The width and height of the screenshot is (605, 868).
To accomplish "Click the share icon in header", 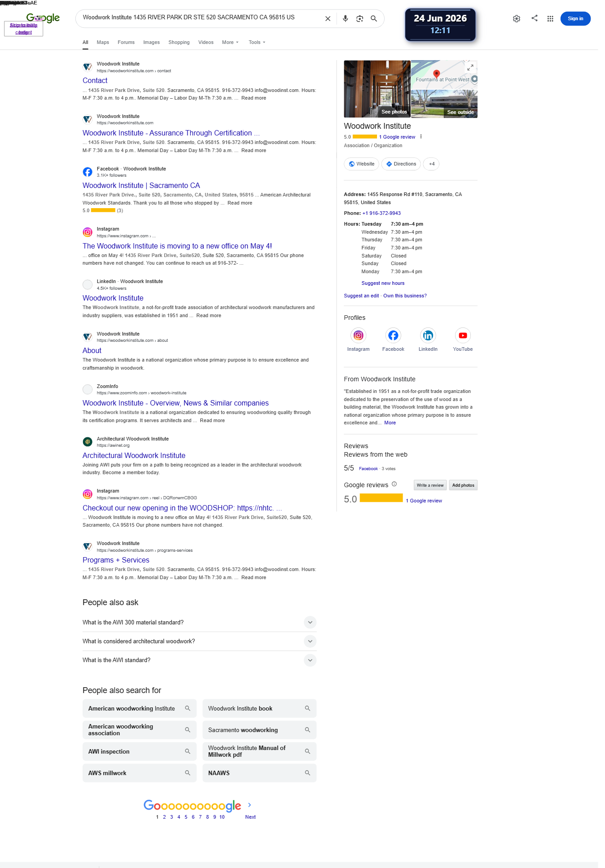I will coord(535,18).
